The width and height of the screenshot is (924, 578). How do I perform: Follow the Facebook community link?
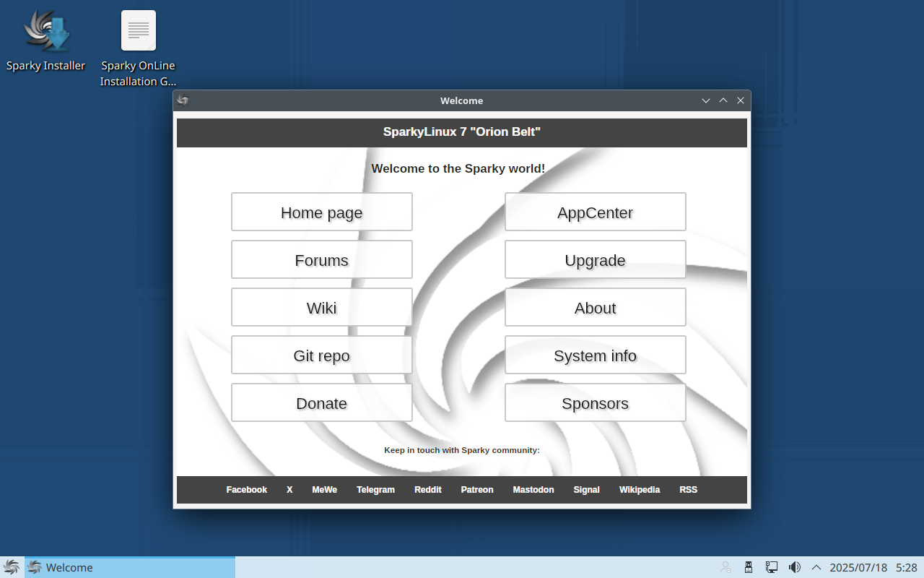point(247,490)
